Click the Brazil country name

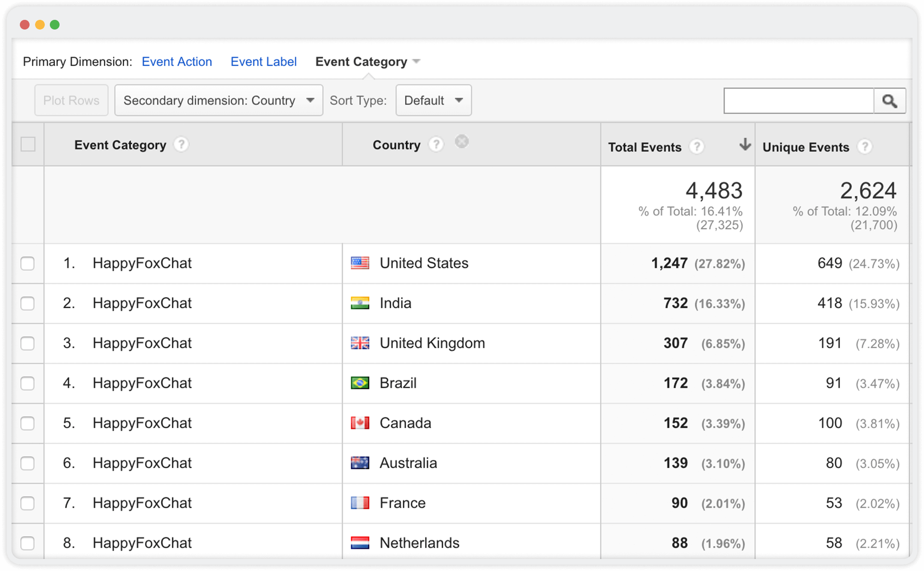[x=398, y=383]
